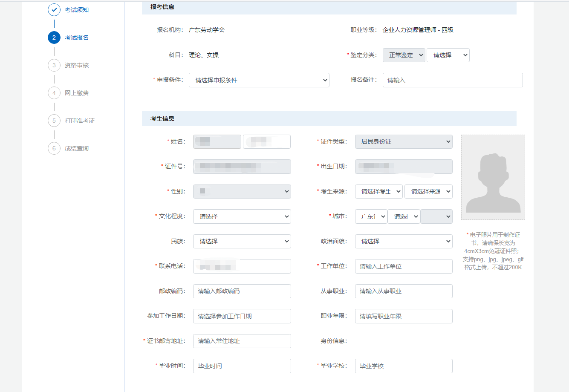Image resolution: width=569 pixels, height=392 pixels.
Task: Select the 打印准考证 step label
Action: pyautogui.click(x=80, y=121)
